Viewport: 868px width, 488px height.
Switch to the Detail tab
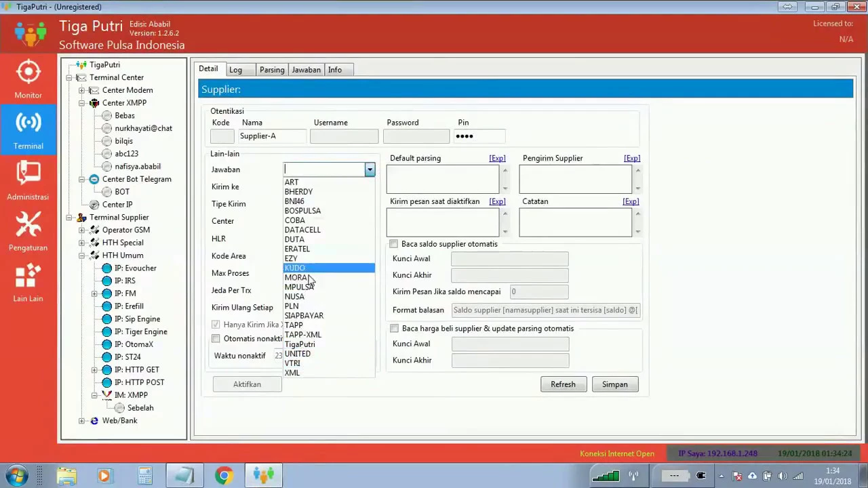coord(208,69)
